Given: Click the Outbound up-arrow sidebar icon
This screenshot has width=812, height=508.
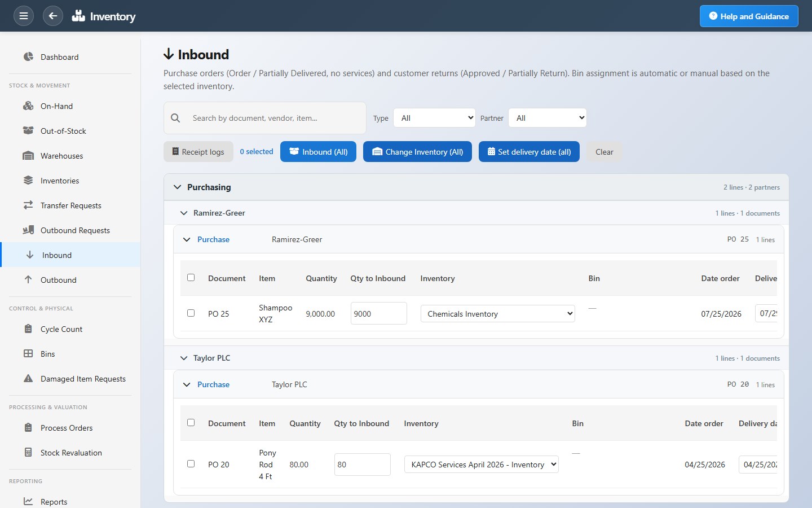Looking at the screenshot, I should [28, 279].
